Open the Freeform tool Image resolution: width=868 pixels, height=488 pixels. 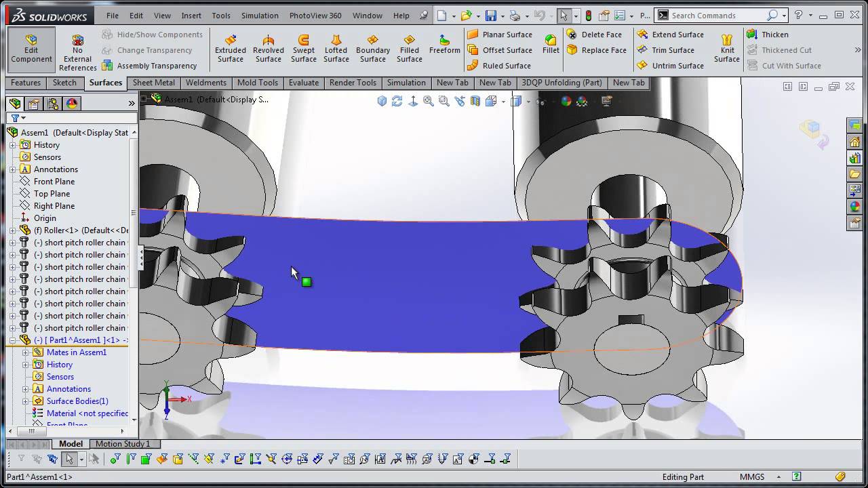tap(445, 45)
